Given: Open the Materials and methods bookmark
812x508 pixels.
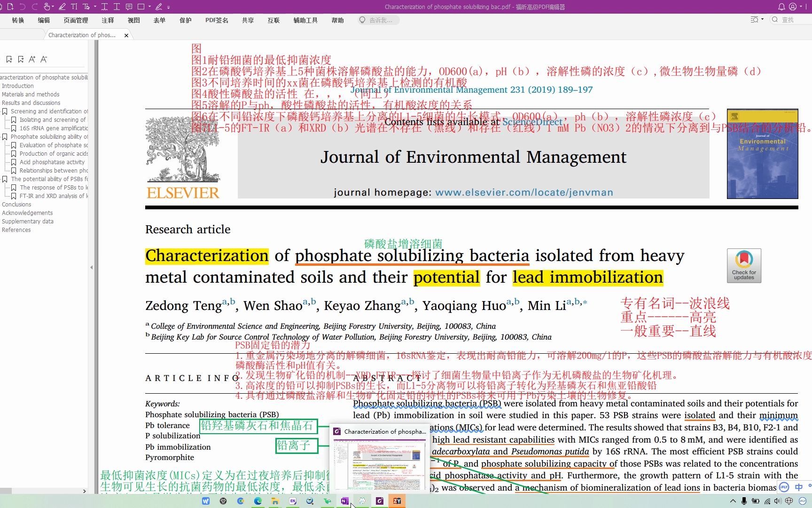Looking at the screenshot, I should coord(31,95).
